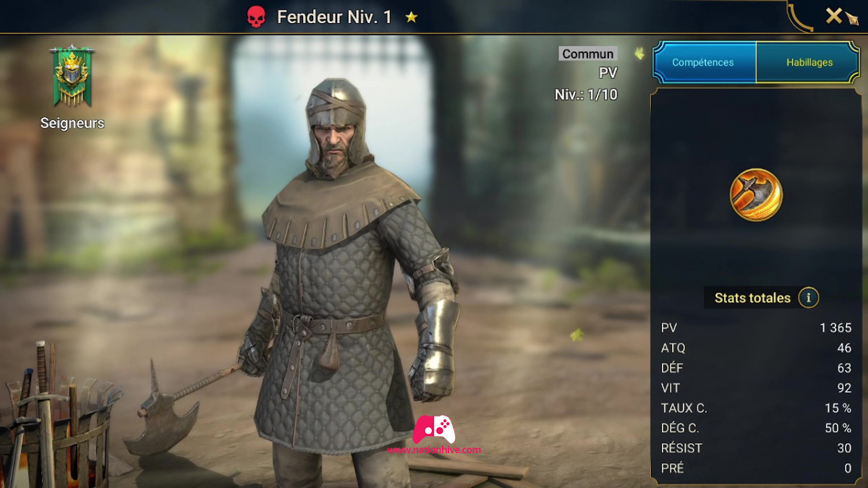868x488 pixels.
Task: Close the champion screen with X
Action: pyautogui.click(x=834, y=15)
